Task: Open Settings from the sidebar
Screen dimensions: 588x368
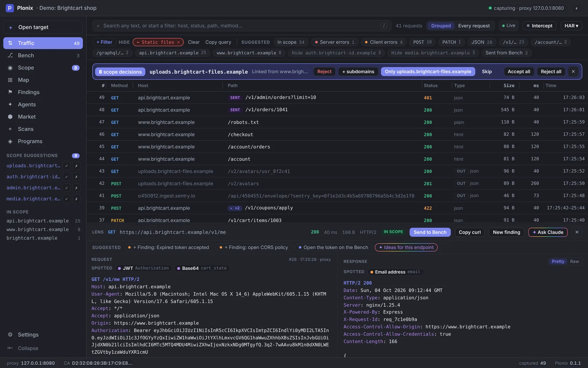Action: pyautogui.click(x=43, y=335)
